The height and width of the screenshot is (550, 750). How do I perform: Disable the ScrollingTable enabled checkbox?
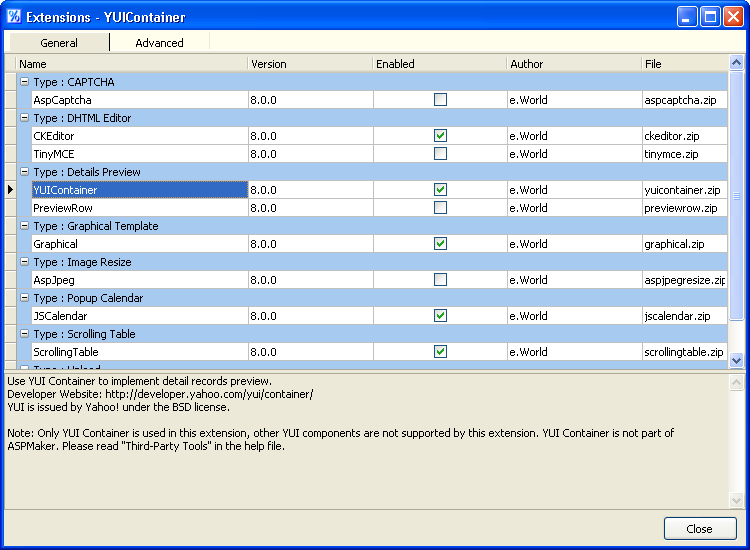[440, 352]
